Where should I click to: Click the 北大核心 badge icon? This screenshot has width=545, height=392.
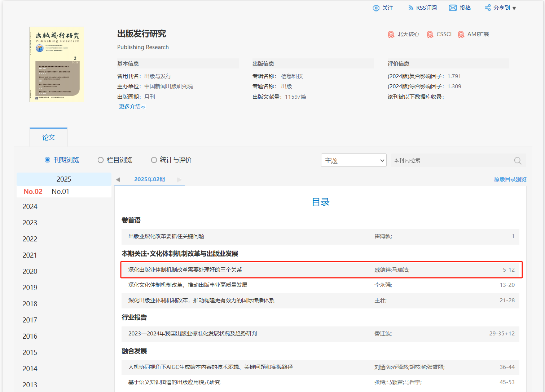click(x=391, y=35)
